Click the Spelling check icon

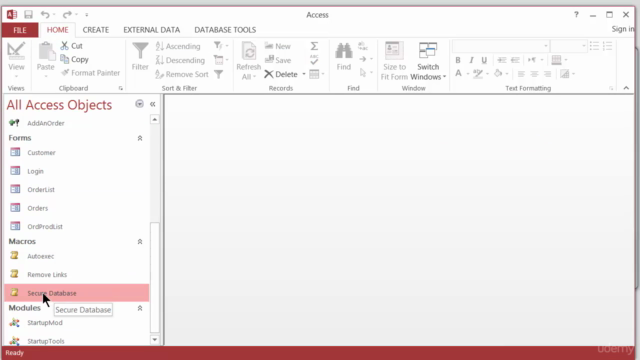click(314, 60)
